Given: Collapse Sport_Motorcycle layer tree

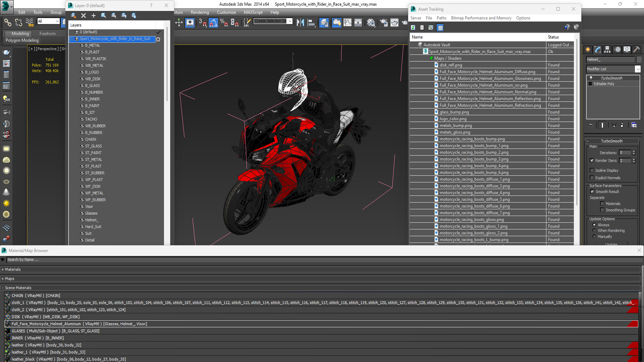Looking at the screenshot, I should (71, 39).
